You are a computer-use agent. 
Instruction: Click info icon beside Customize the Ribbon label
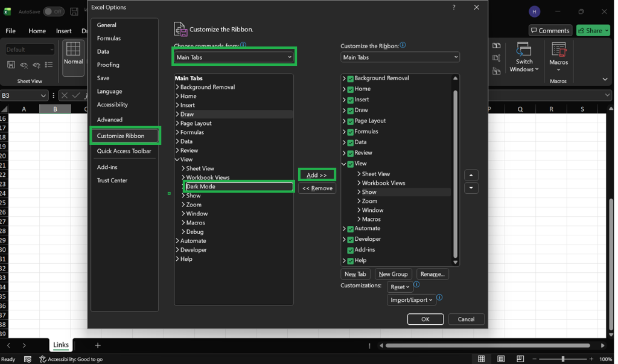click(x=403, y=45)
